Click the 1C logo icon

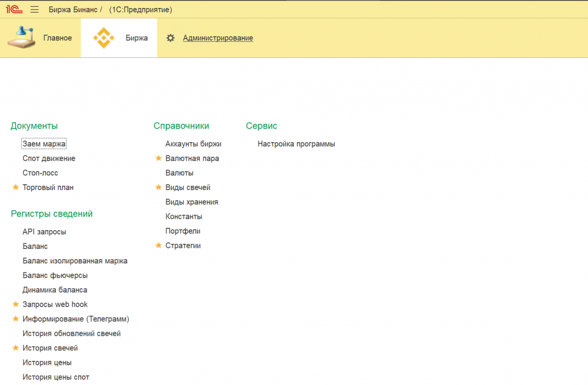[14, 9]
